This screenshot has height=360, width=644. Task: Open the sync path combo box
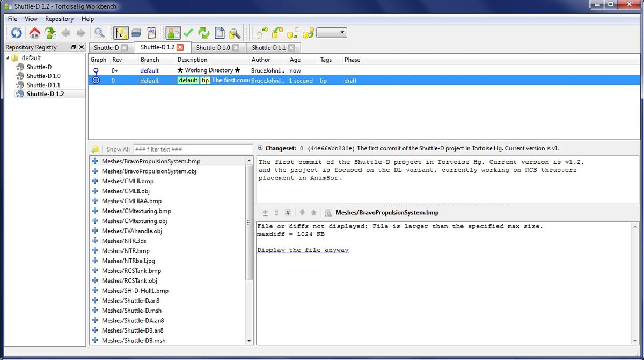[332, 33]
